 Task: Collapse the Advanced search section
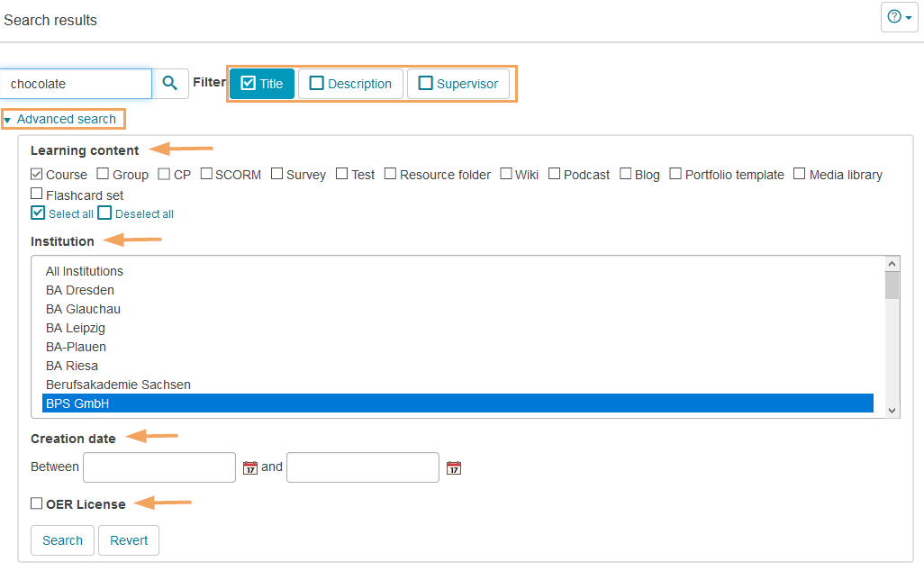[x=62, y=119]
